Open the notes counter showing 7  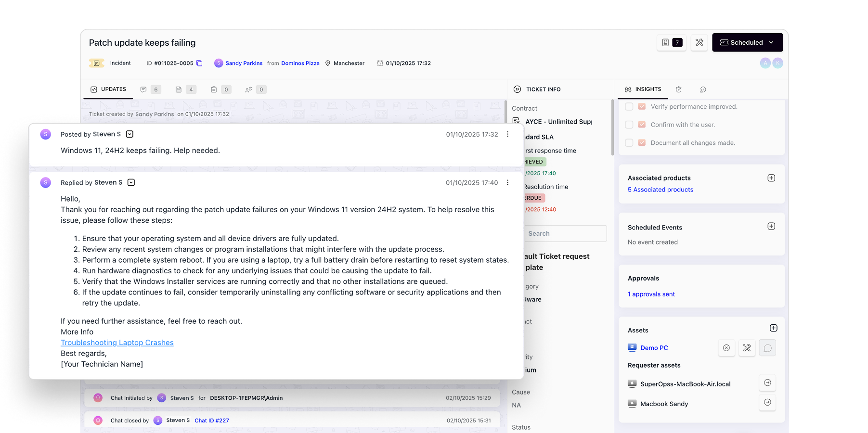(x=672, y=42)
